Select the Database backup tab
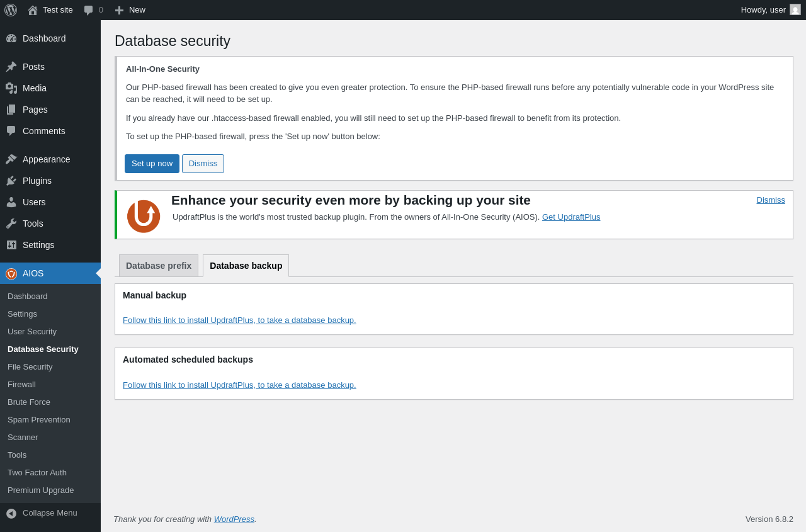The width and height of the screenshot is (806, 532). 246,266
